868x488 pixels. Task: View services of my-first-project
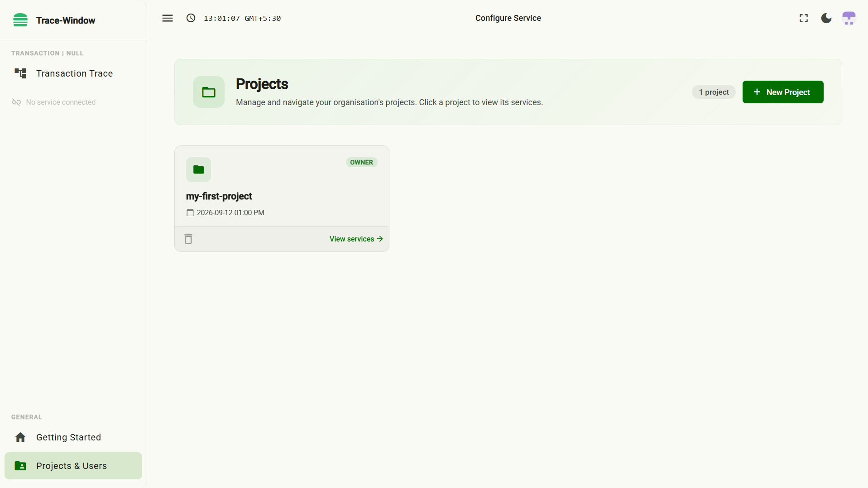coord(356,239)
